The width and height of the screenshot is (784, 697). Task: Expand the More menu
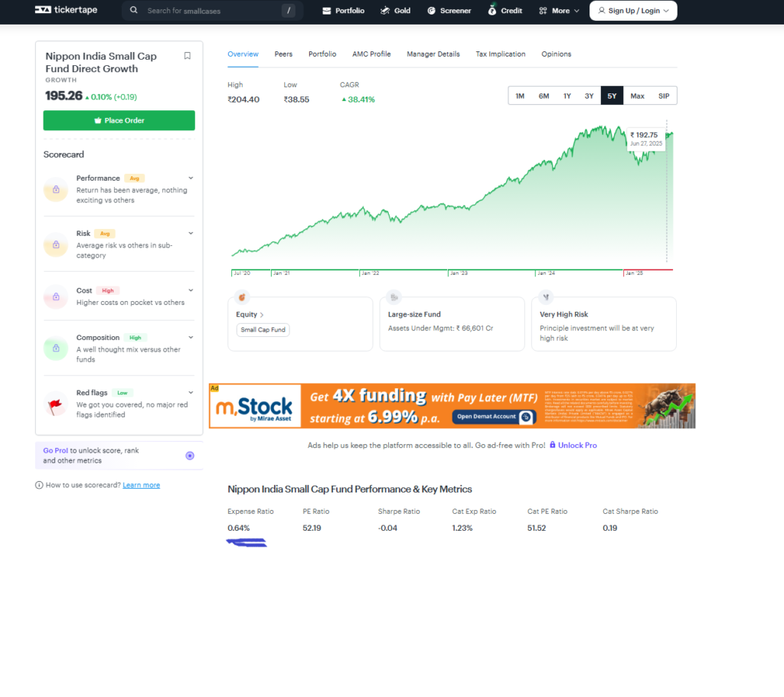559,11
